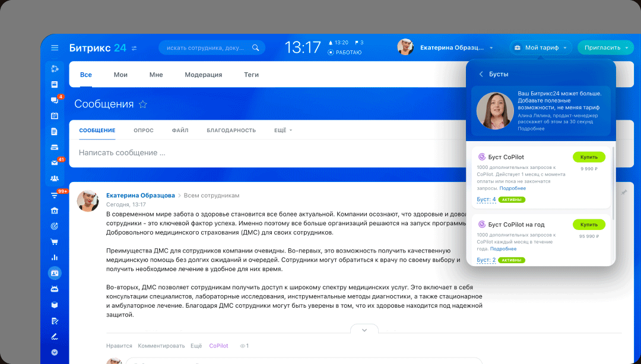Click the 13:20 bell reminder
This screenshot has height=364, width=641.
click(x=338, y=43)
